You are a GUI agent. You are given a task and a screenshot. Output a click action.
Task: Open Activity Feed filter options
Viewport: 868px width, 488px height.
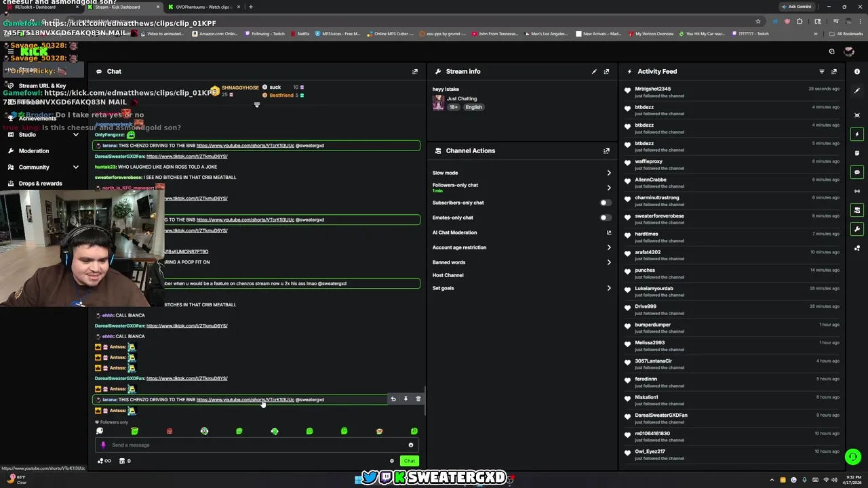[822, 71]
